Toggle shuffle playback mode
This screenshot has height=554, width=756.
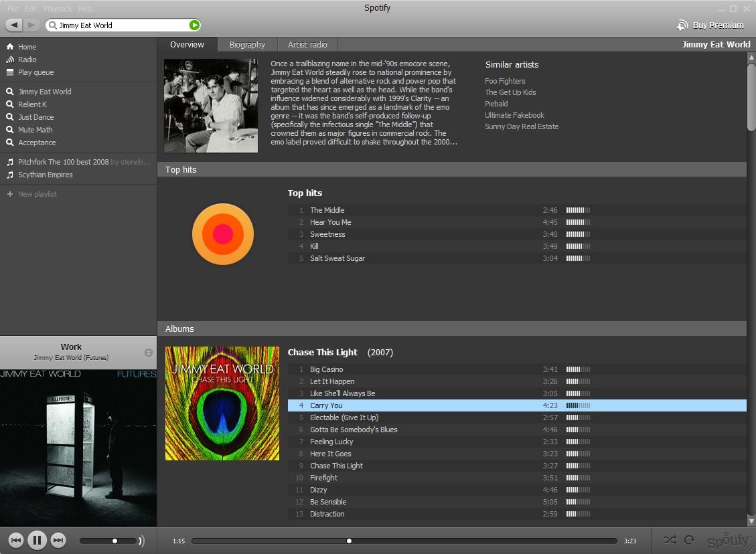[x=670, y=540]
